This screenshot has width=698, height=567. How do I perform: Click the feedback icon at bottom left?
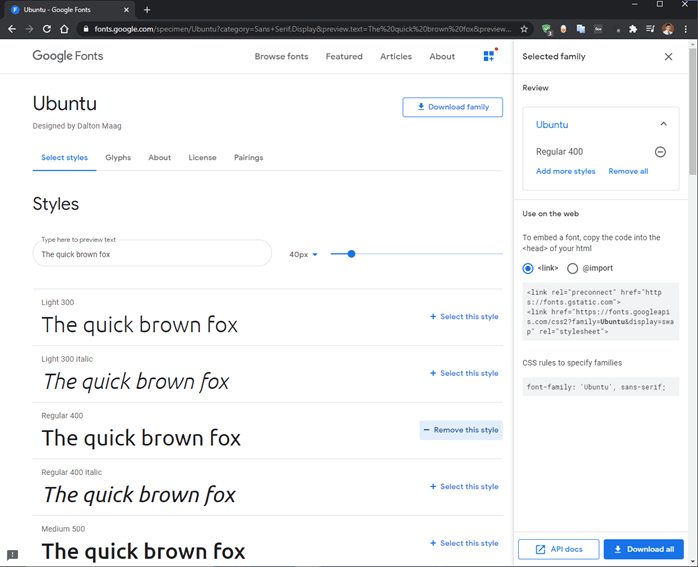(x=12, y=555)
